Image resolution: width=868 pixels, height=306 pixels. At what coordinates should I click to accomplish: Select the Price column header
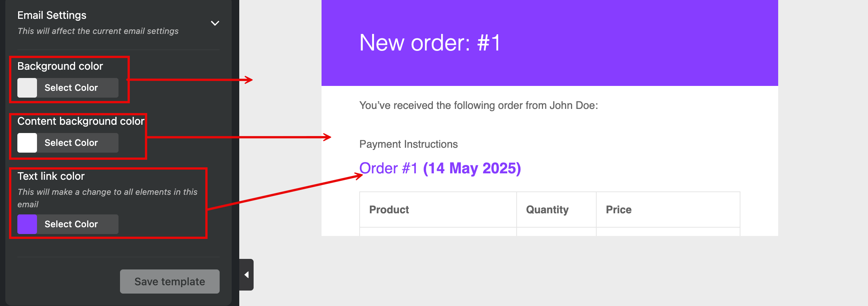click(619, 210)
